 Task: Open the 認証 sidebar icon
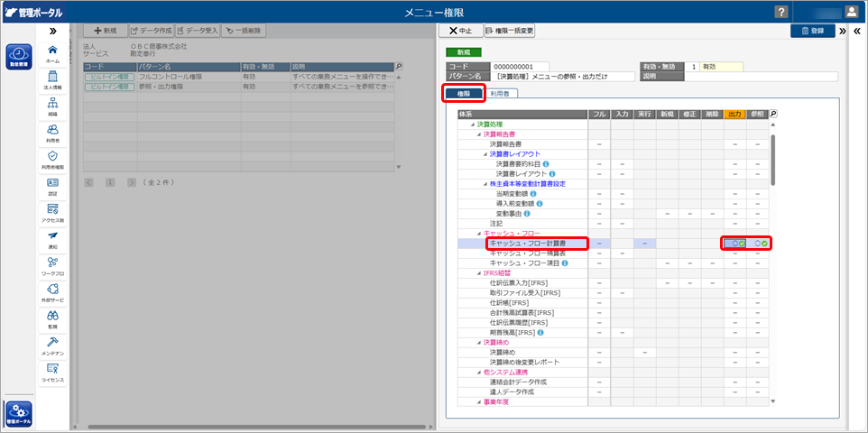[x=53, y=186]
